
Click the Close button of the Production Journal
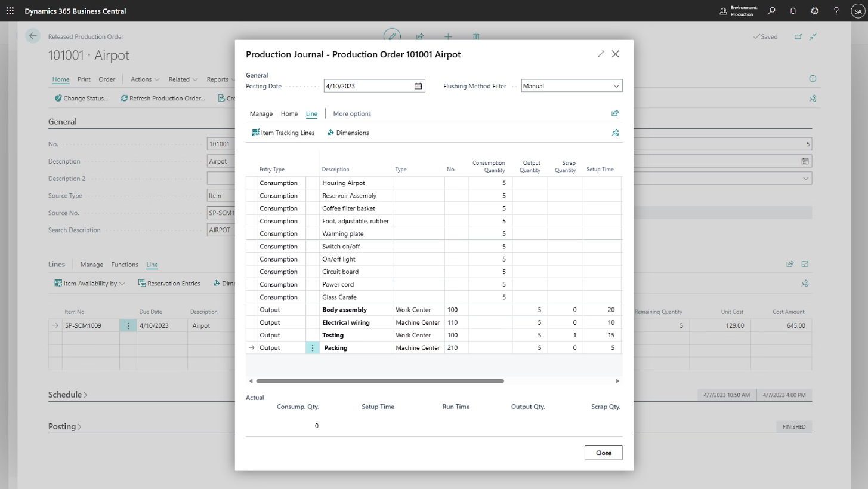(x=603, y=452)
